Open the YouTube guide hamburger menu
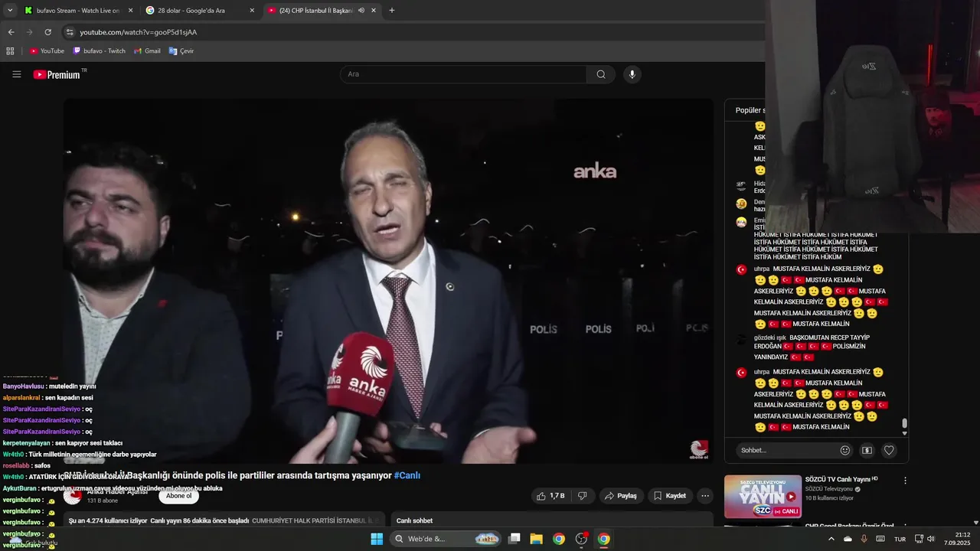 [x=16, y=74]
